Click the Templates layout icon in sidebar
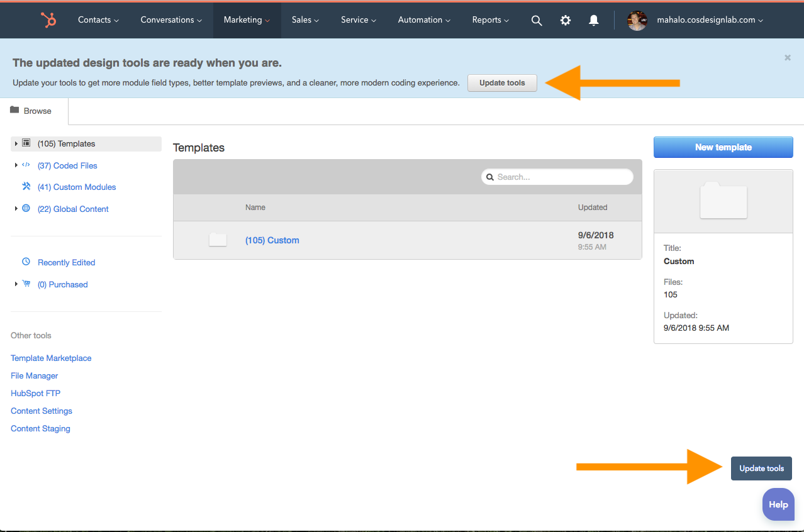This screenshot has height=532, width=804. point(26,143)
